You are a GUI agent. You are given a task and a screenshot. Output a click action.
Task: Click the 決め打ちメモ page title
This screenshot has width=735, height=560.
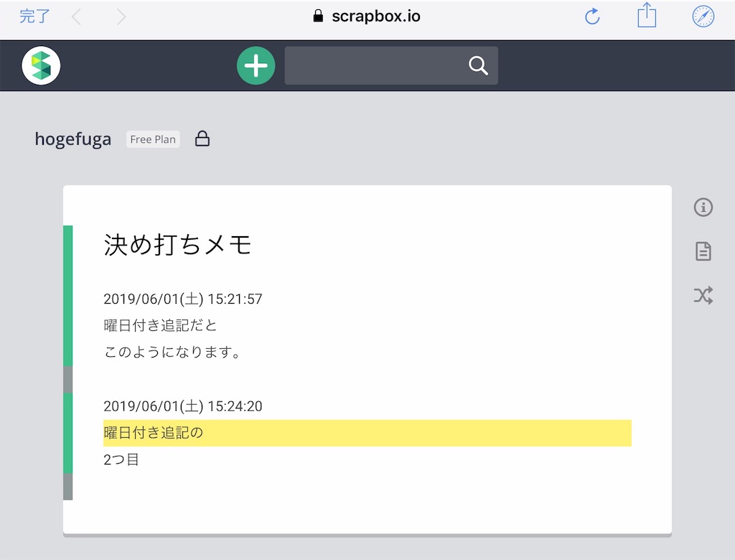click(178, 245)
